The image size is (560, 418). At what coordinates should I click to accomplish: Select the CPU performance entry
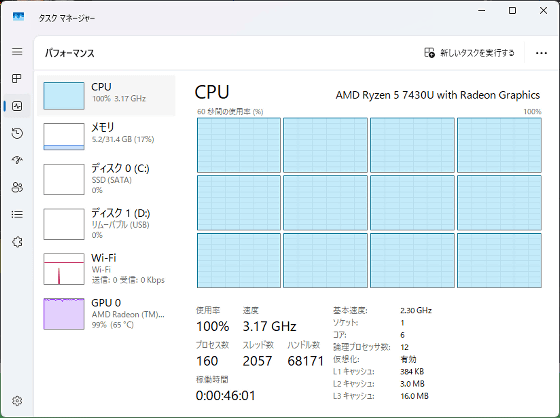(106, 96)
